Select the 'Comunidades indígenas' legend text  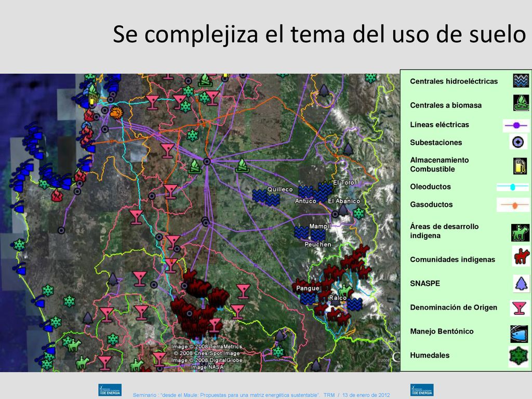pos(453,260)
